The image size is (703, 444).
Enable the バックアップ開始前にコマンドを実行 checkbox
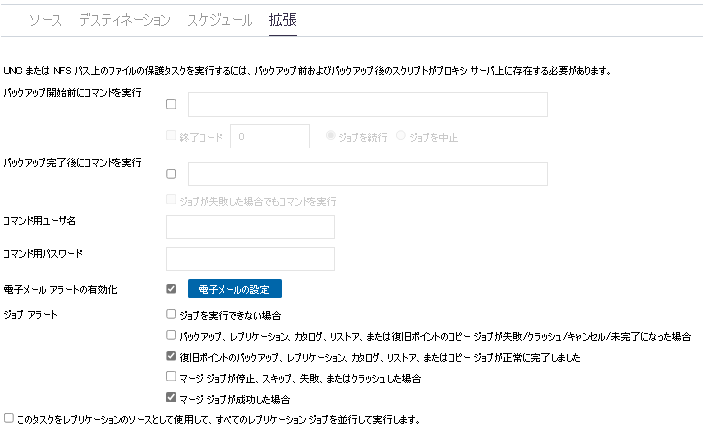tap(171, 104)
